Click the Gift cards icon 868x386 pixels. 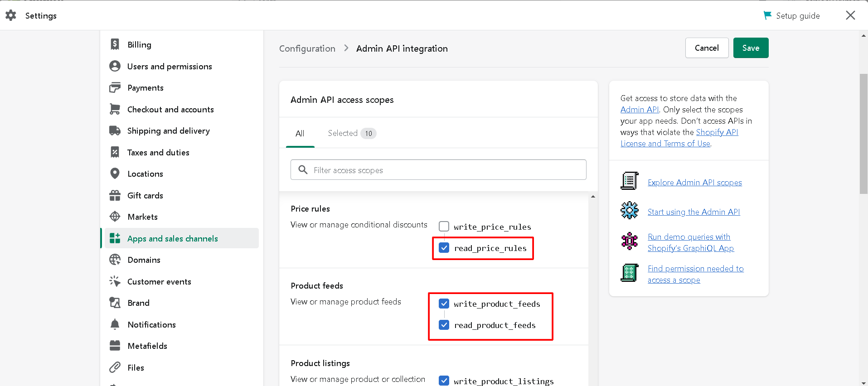[x=115, y=195]
